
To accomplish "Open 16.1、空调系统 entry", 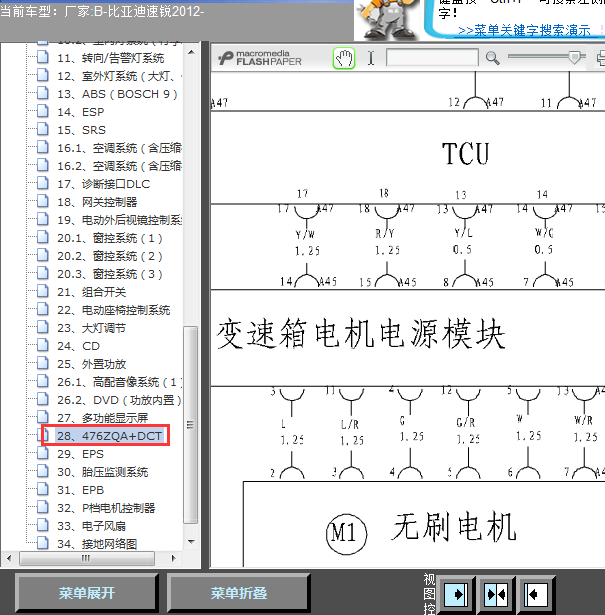I will click(x=119, y=148).
